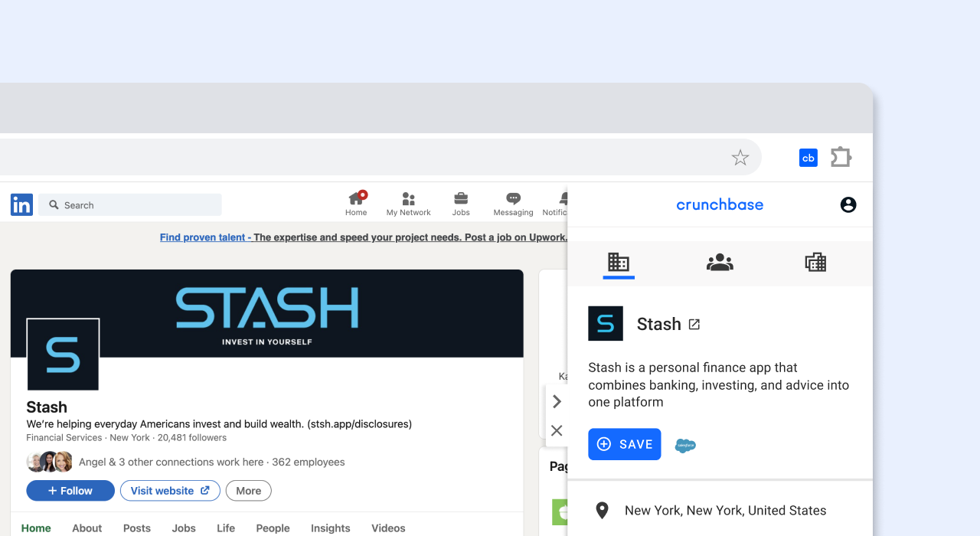Select the Home tab on Stash page
The height and width of the screenshot is (536, 980).
coord(36,528)
